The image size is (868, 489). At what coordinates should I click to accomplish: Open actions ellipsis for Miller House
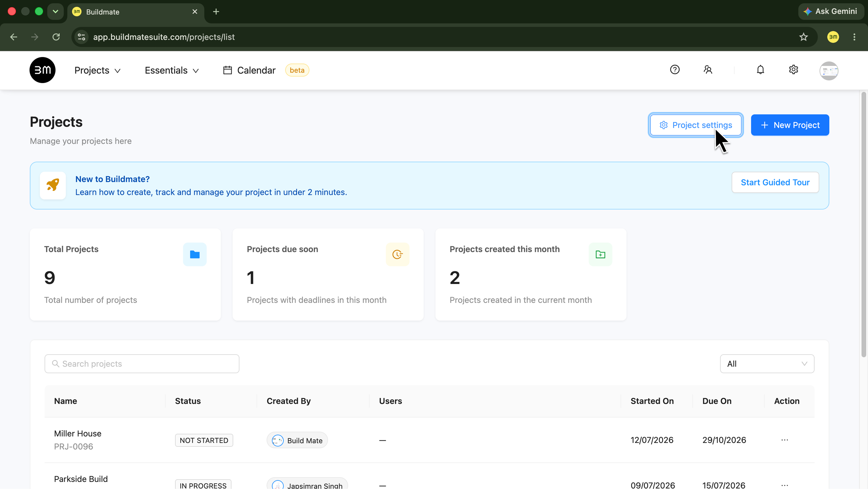pyautogui.click(x=785, y=440)
